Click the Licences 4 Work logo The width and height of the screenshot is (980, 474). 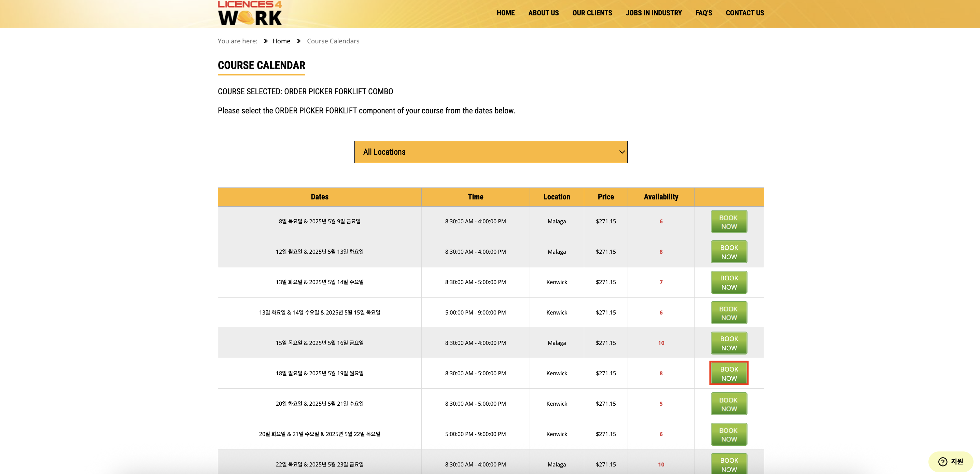tap(250, 13)
